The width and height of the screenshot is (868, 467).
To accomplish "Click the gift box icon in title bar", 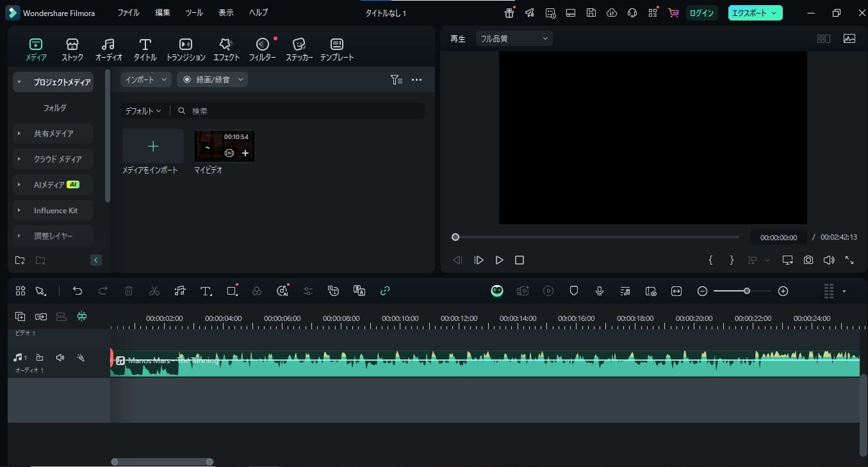I will 509,13.
